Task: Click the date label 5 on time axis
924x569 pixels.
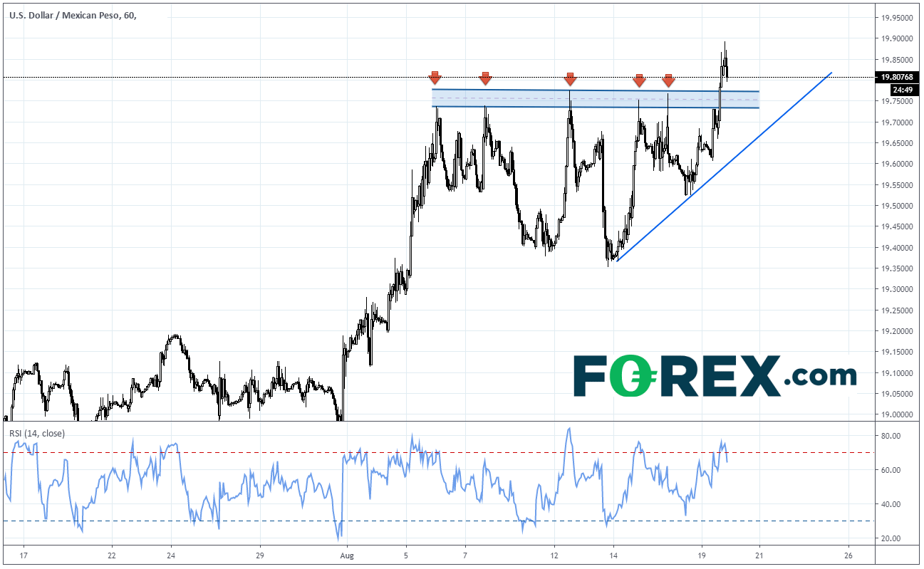Action: (x=405, y=555)
